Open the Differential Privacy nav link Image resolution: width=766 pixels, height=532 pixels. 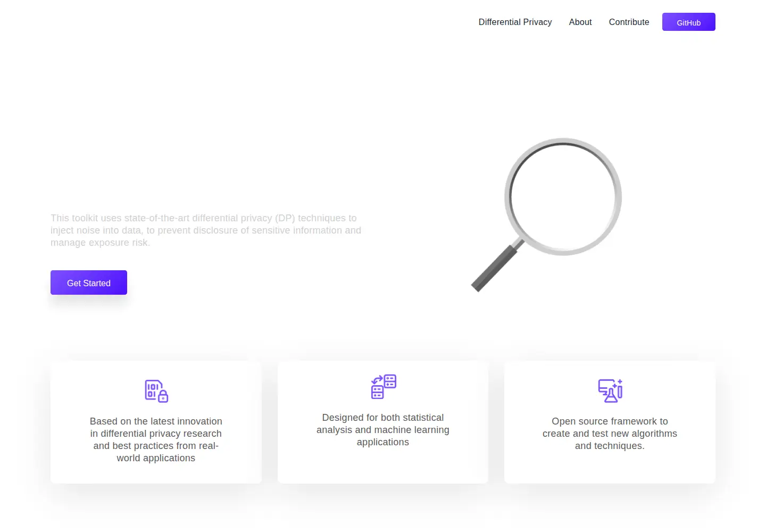pyautogui.click(x=515, y=22)
